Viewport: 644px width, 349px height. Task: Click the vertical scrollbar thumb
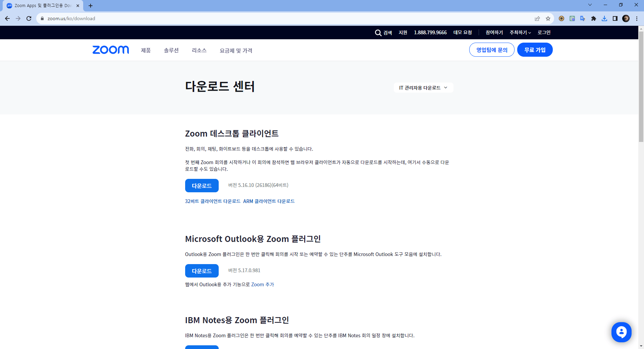tap(641, 87)
